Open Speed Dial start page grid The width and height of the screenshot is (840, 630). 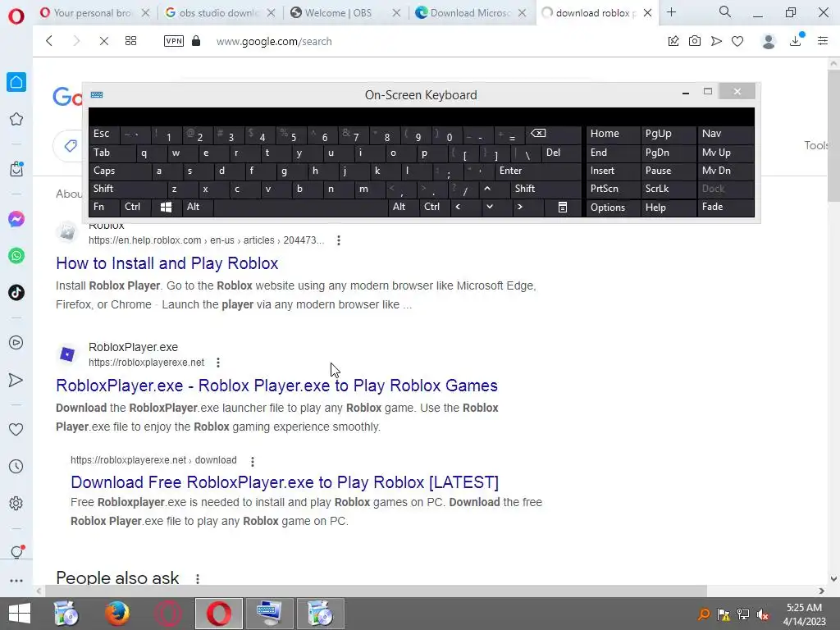click(130, 41)
